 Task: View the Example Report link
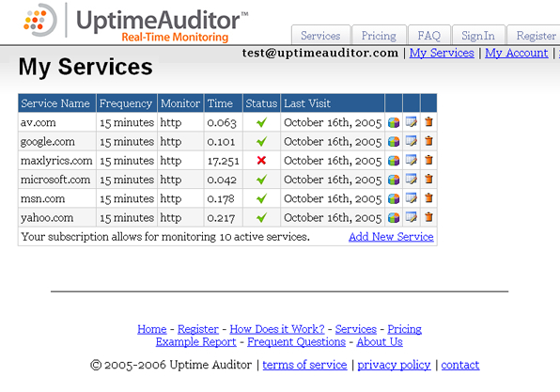(x=196, y=342)
